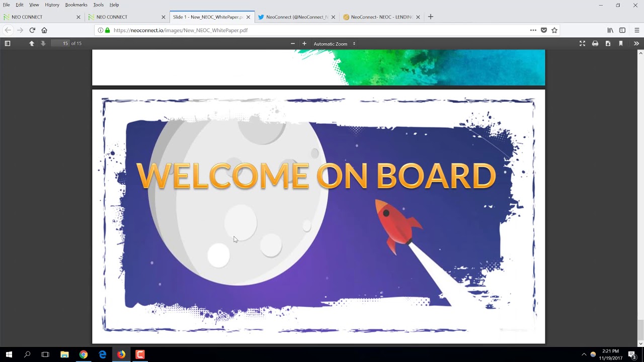The image size is (644, 362).
Task: Close the WhitePaper PDF tab
Action: coord(248,17)
